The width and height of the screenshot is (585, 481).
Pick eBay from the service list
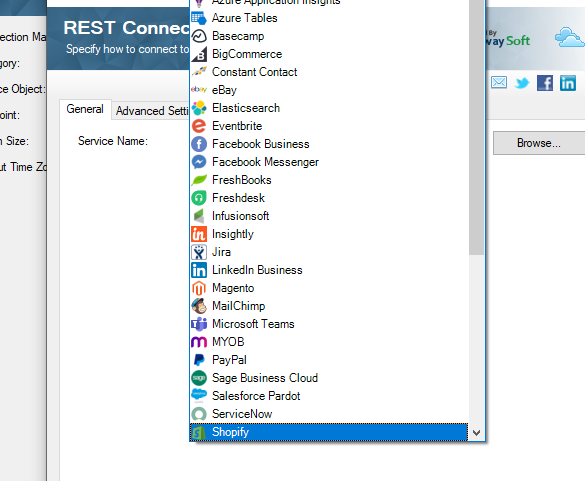pyautogui.click(x=329, y=90)
